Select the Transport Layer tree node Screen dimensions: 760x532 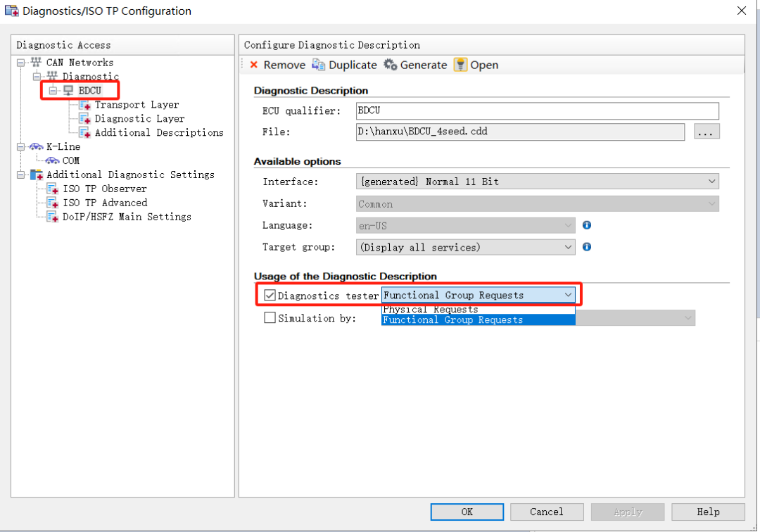pos(137,105)
